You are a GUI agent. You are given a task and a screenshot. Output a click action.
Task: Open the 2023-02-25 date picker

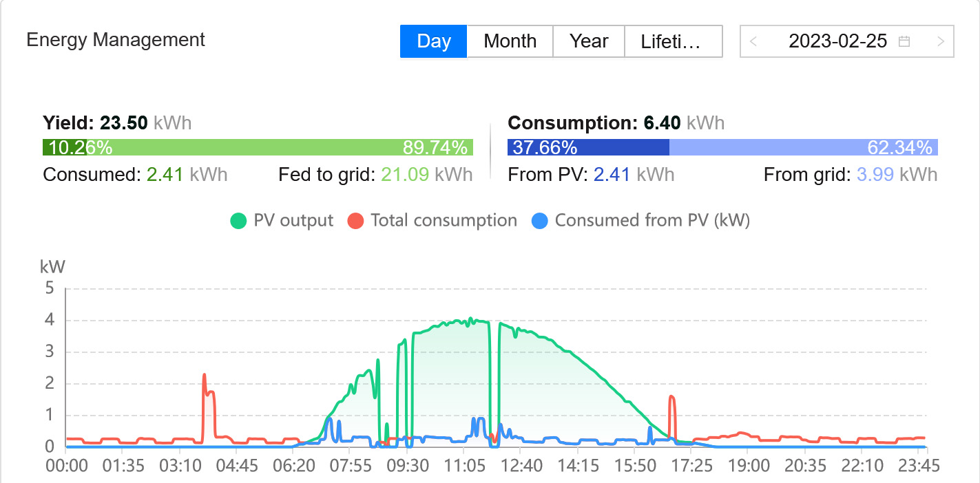pos(837,41)
